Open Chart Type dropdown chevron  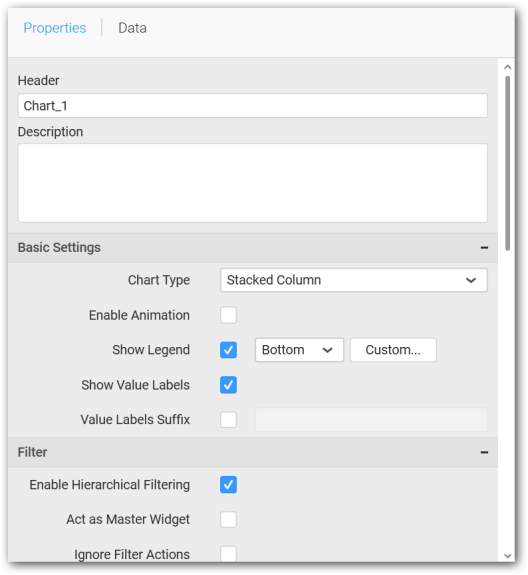[x=471, y=281]
